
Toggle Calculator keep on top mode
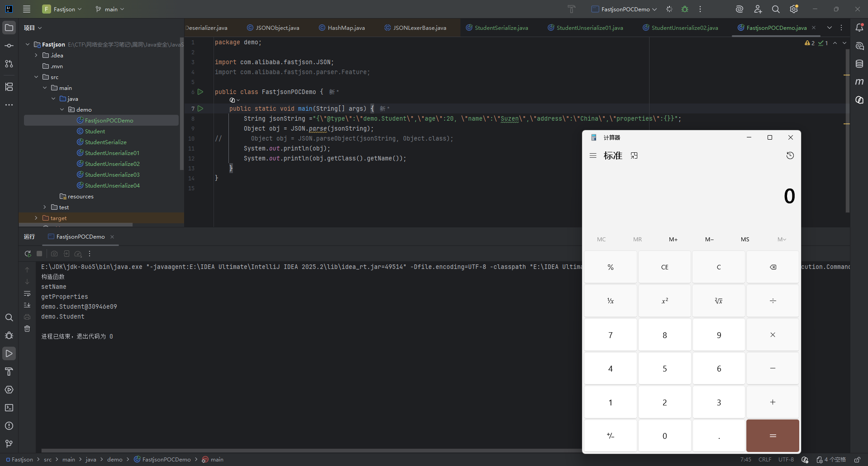pos(634,155)
